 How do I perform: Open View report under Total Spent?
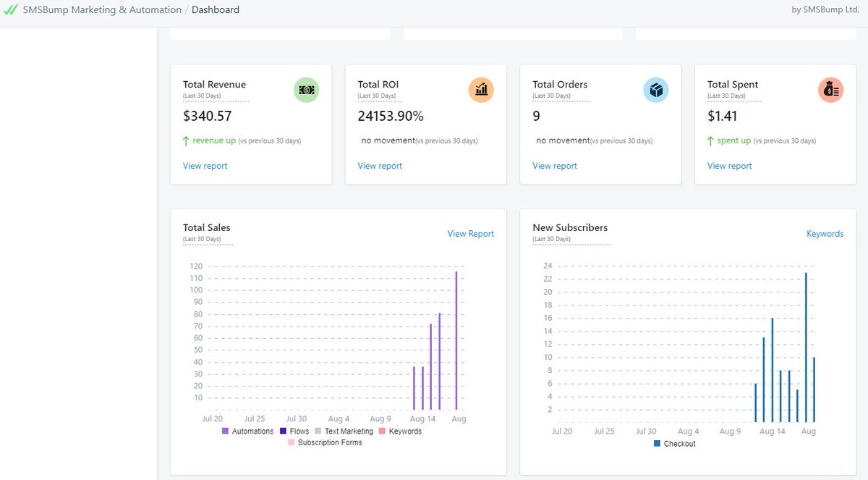(x=730, y=166)
